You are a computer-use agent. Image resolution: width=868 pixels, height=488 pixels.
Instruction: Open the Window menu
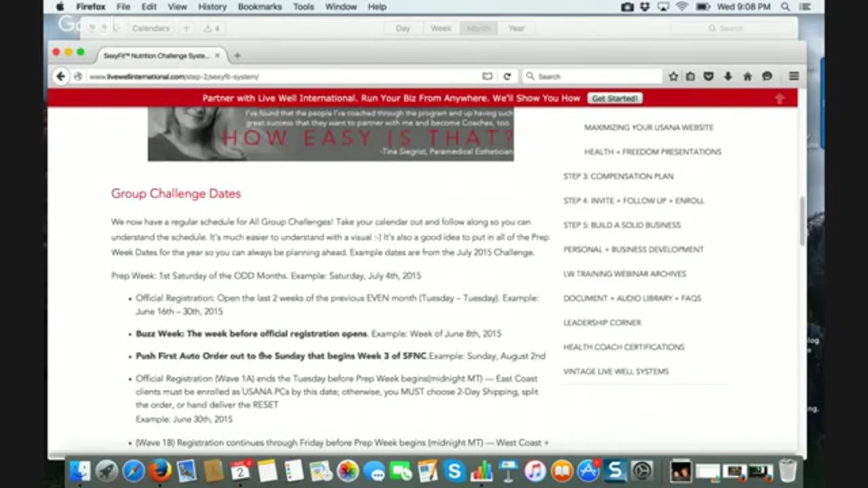coord(341,7)
